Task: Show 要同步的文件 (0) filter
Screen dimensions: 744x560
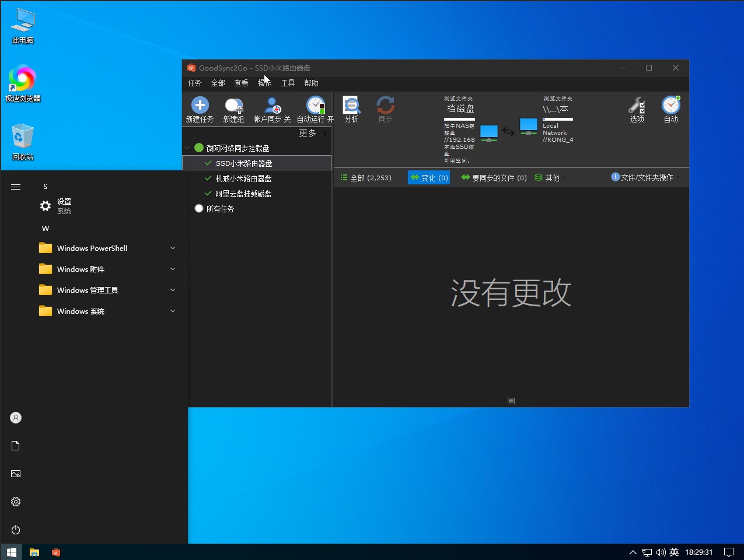Action: 494,178
